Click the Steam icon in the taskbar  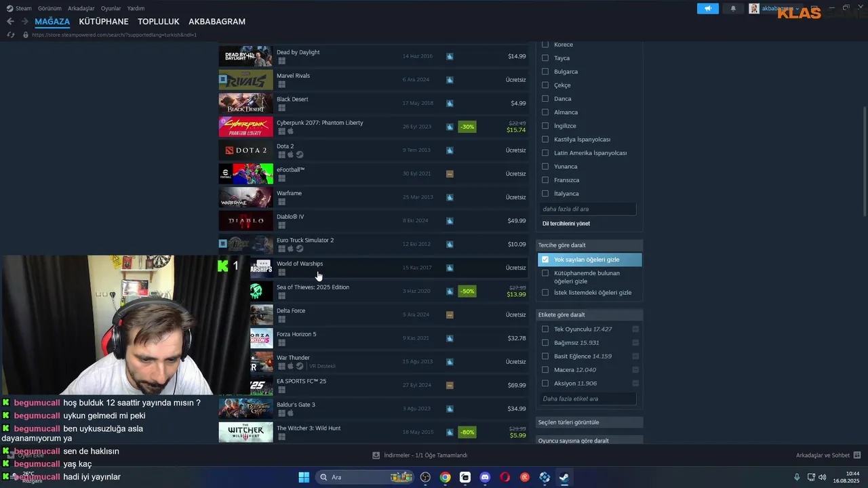coord(564,477)
